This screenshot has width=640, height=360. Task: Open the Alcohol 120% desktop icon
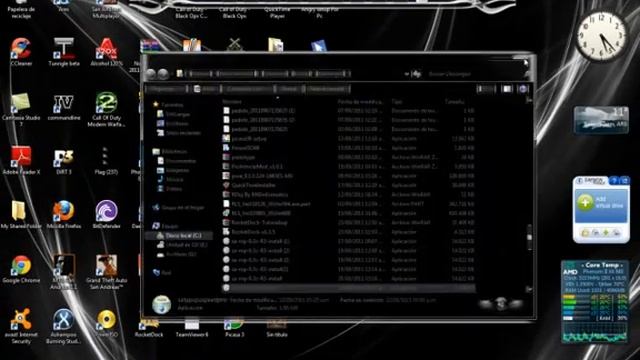[106, 52]
